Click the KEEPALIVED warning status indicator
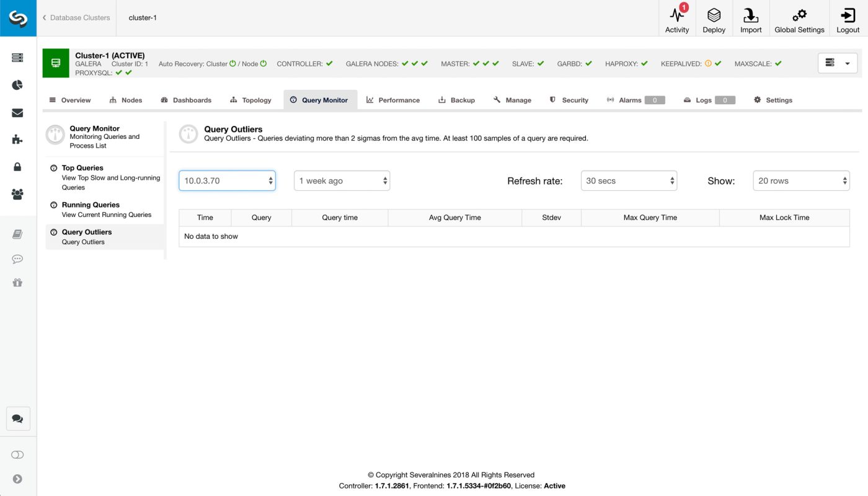The height and width of the screenshot is (496, 868). pos(708,63)
